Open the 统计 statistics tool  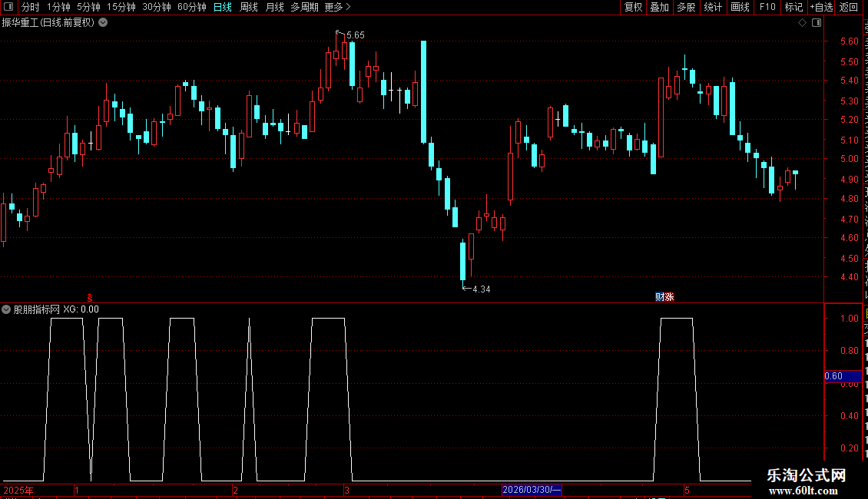point(713,7)
